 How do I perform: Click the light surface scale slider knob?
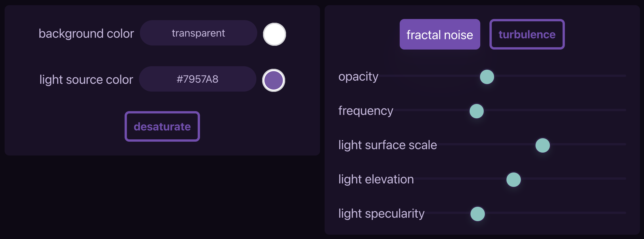542,145
